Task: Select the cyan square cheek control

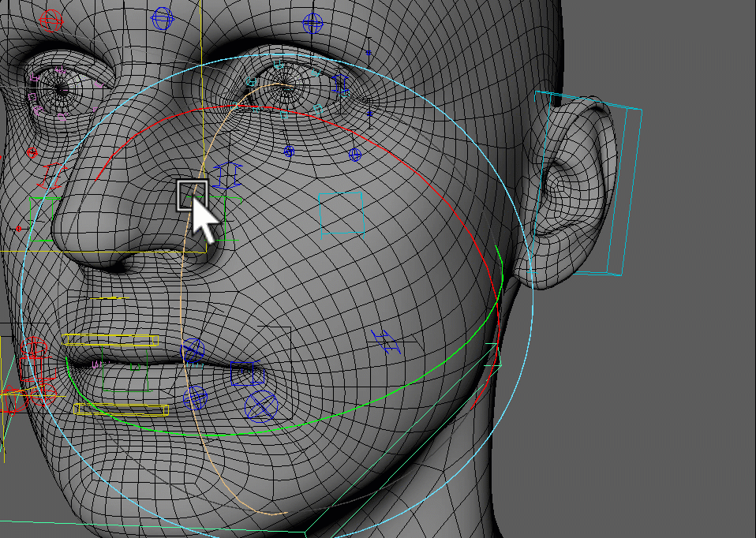Action: 342,214
